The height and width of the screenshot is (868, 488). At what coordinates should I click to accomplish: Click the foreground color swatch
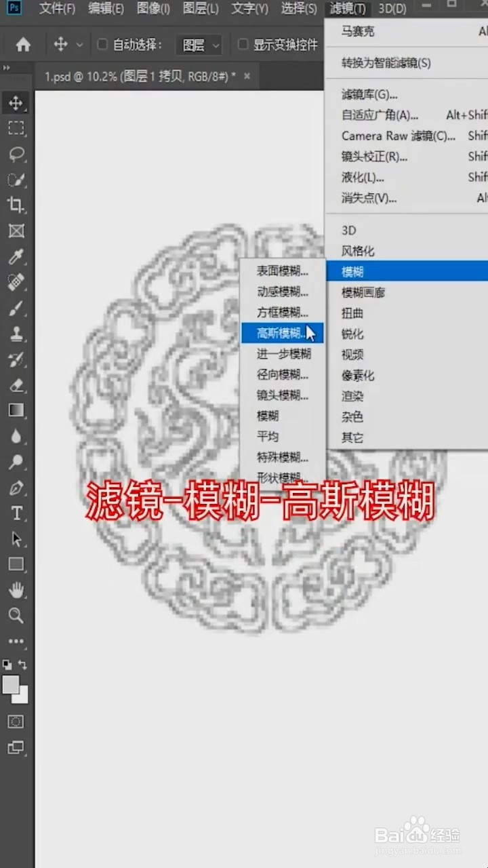pos(10,685)
